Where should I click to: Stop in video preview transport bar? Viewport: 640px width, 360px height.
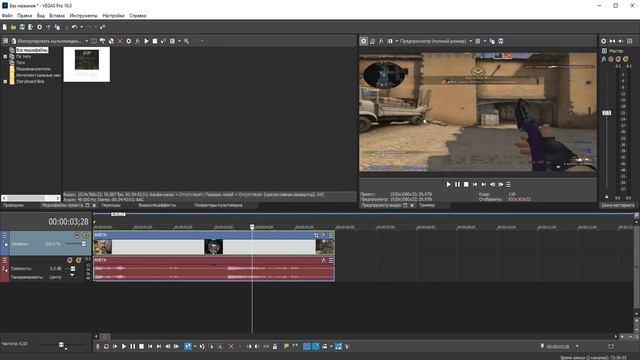[466, 184]
